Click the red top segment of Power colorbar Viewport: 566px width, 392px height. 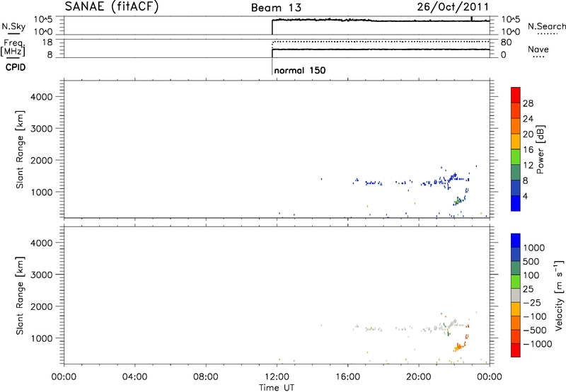pos(516,95)
